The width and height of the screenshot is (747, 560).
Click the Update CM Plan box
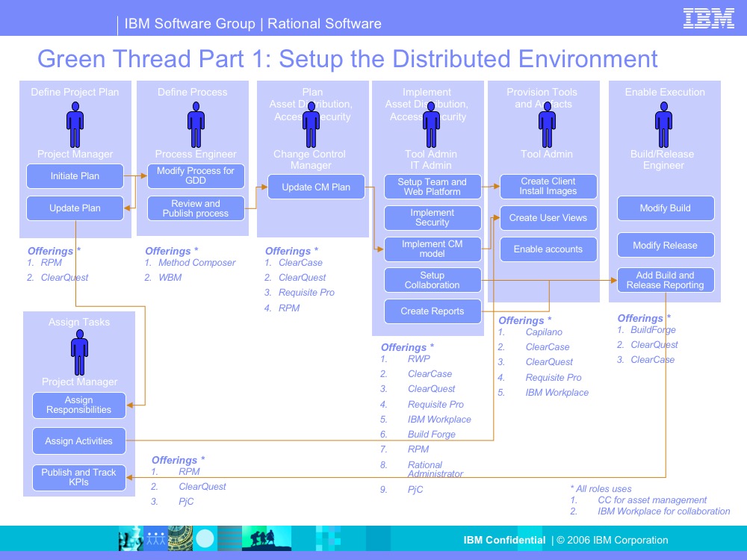click(316, 187)
